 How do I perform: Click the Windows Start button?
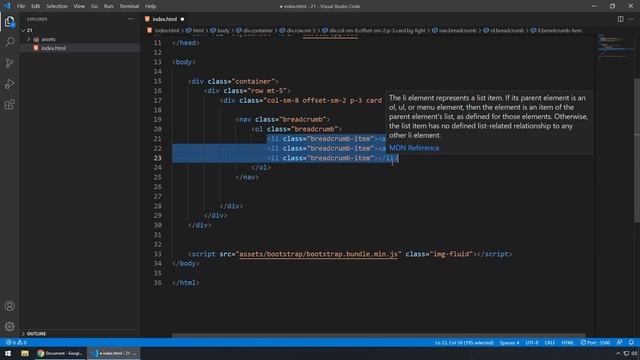(8, 353)
